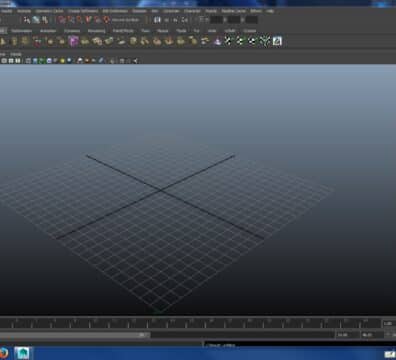Image resolution: width=396 pixels, height=360 pixels.
Task: Click the blue brush icon in the viewport toolbar
Action: tap(101, 61)
